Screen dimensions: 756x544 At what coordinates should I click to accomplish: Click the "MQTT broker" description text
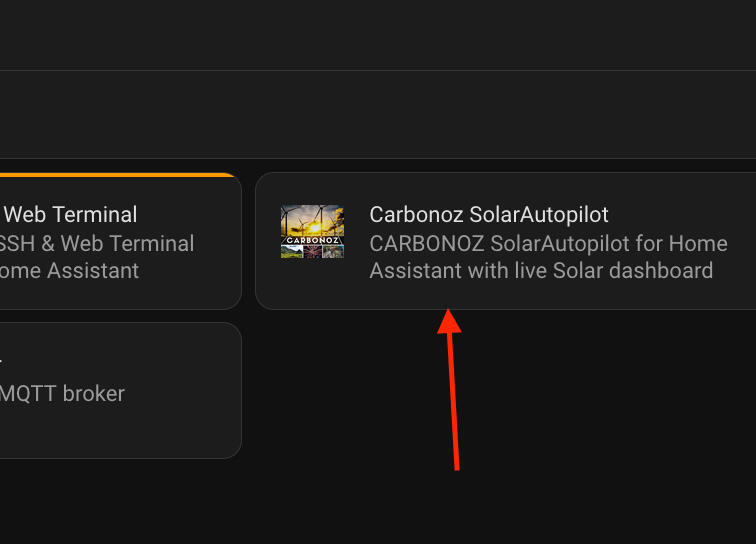[62, 393]
